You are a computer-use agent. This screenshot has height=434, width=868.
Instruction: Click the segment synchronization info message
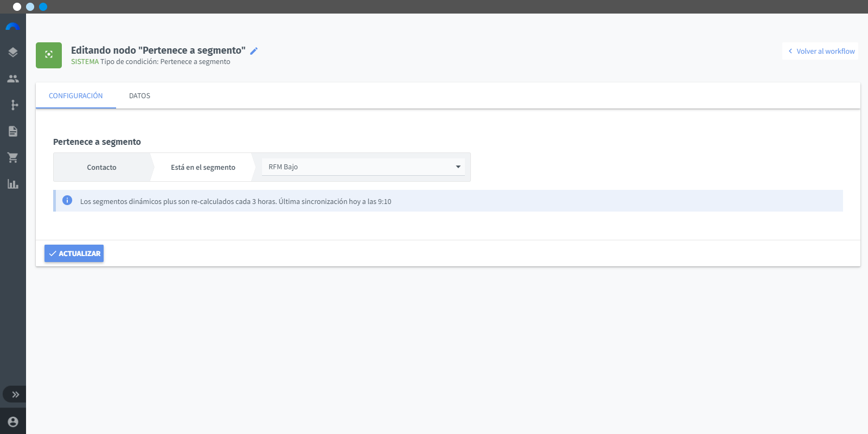[x=448, y=201]
